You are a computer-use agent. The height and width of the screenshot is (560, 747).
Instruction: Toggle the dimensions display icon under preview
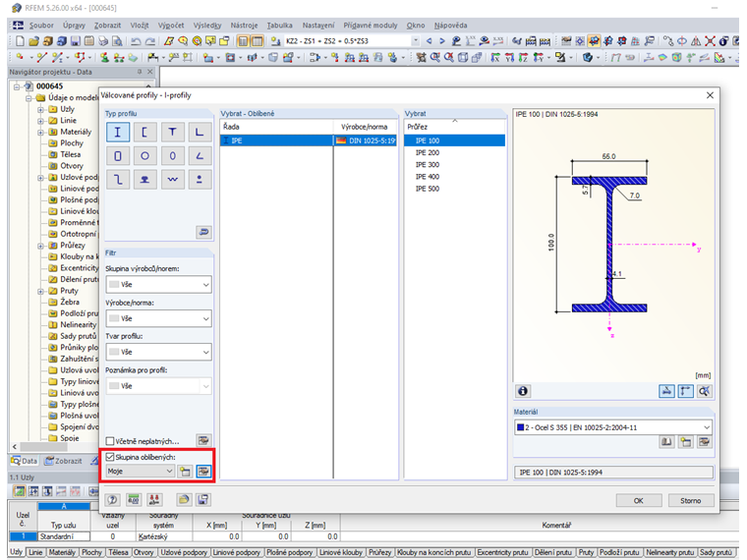click(685, 391)
